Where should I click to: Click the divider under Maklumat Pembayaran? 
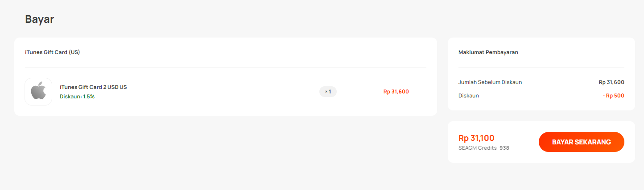tap(541, 67)
